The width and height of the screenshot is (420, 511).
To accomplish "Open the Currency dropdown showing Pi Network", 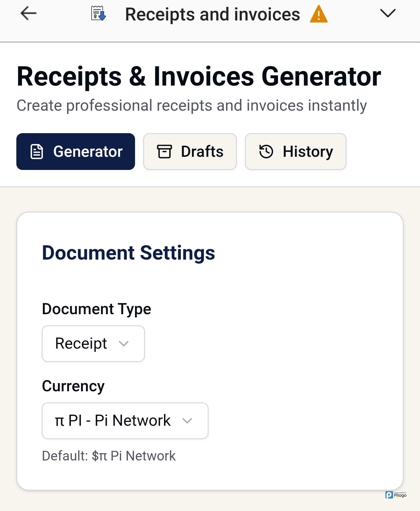I will [125, 420].
